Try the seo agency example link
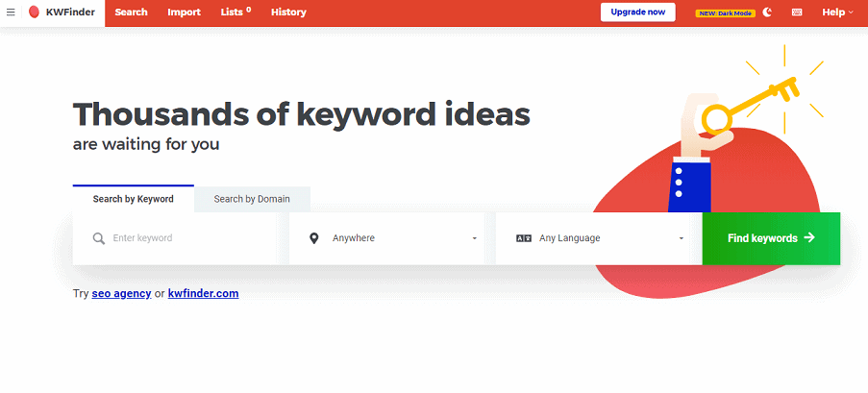The image size is (868, 393). [121, 293]
